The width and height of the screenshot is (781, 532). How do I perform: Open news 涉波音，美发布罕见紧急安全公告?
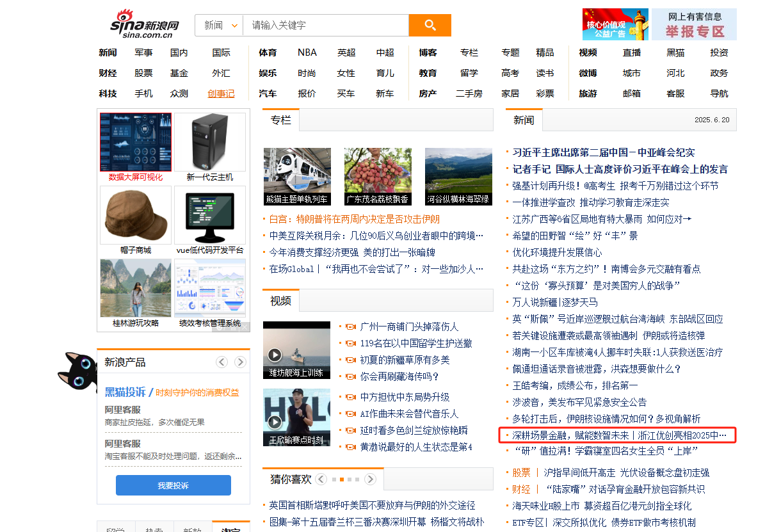(580, 402)
